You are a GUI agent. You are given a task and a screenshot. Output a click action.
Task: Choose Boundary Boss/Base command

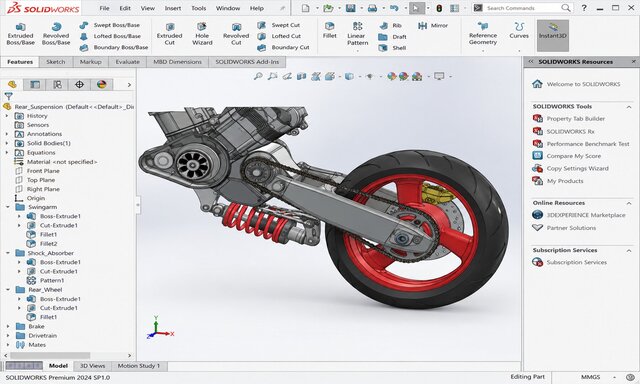(114, 47)
